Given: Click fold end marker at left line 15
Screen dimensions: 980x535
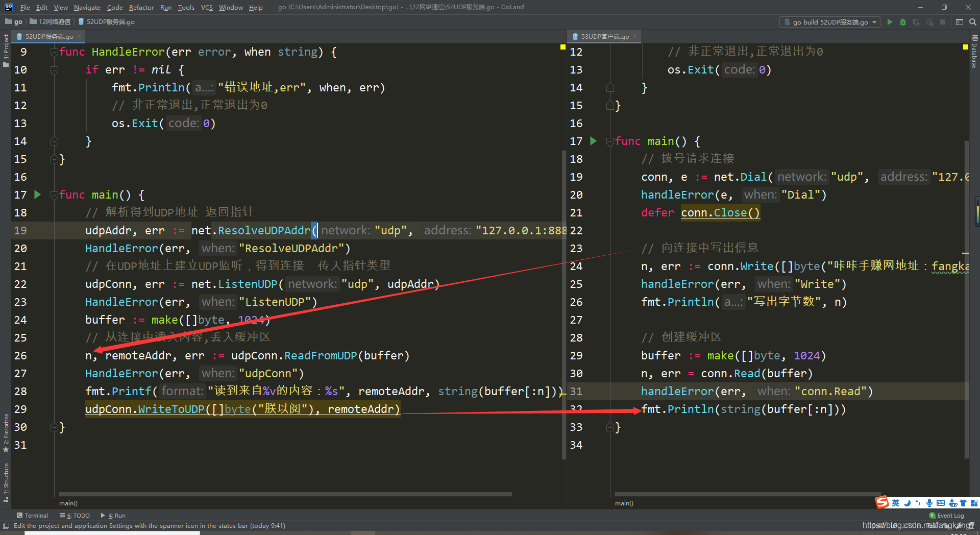Looking at the screenshot, I should 54,159.
